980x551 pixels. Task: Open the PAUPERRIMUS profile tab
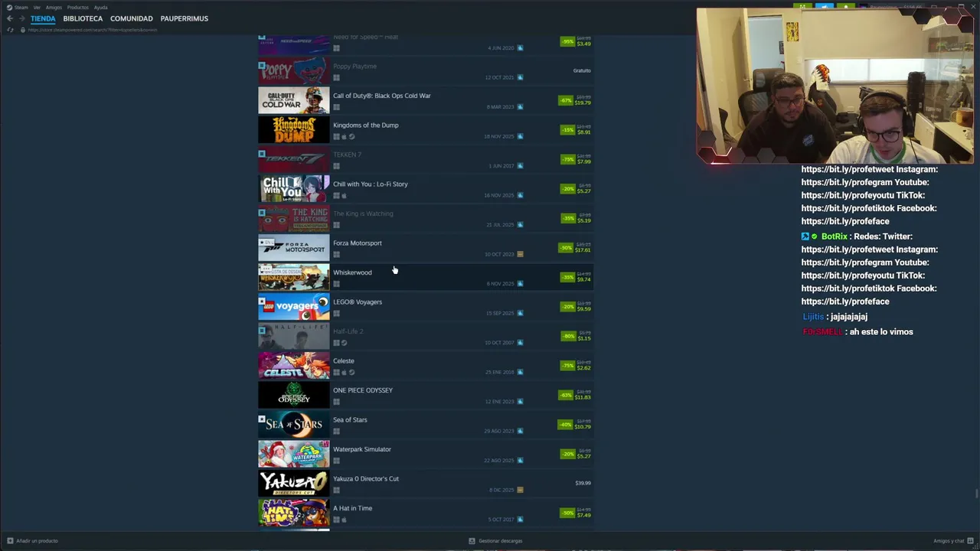point(184,18)
